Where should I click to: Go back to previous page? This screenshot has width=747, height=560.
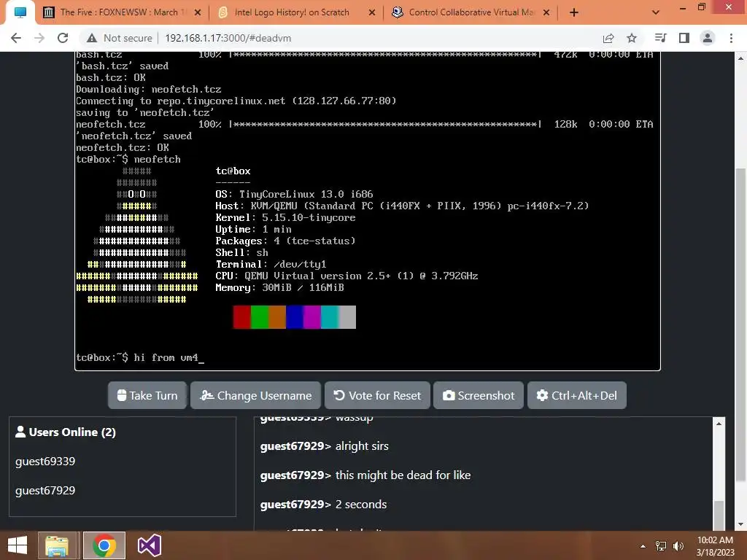click(x=16, y=38)
